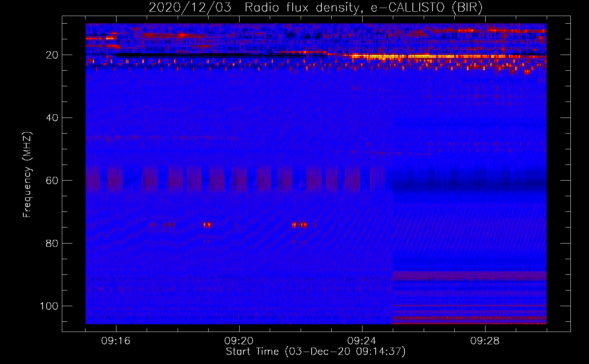Screen dimensions: 589x364
Task: Click the 80 frequency tick label
Action: click(x=52, y=243)
